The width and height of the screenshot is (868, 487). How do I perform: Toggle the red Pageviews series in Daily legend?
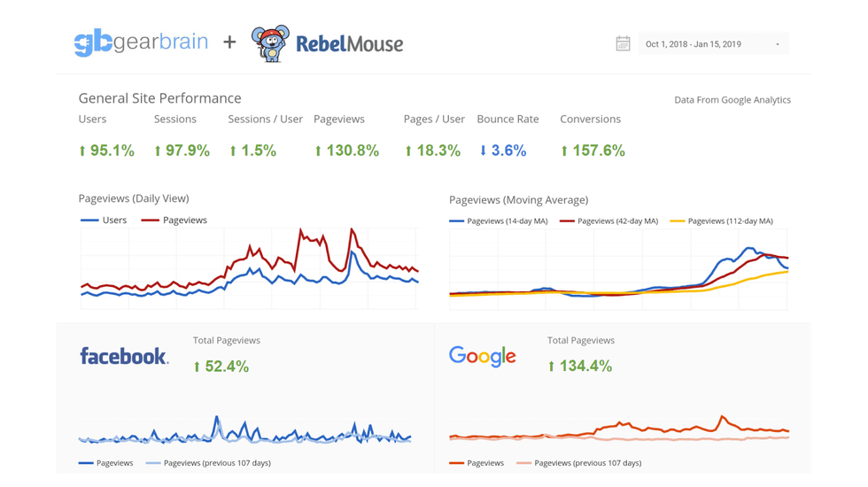pos(174,220)
